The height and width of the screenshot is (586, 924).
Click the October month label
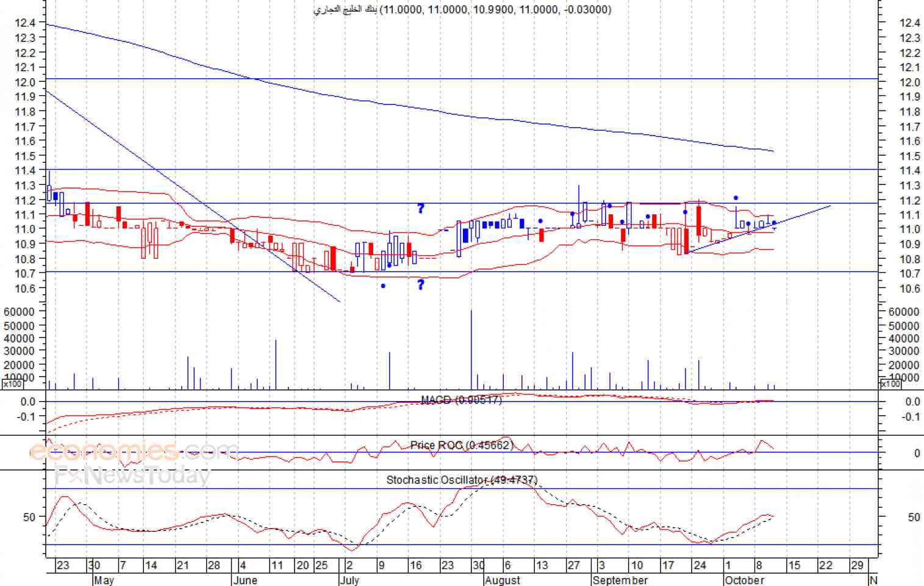(x=744, y=580)
